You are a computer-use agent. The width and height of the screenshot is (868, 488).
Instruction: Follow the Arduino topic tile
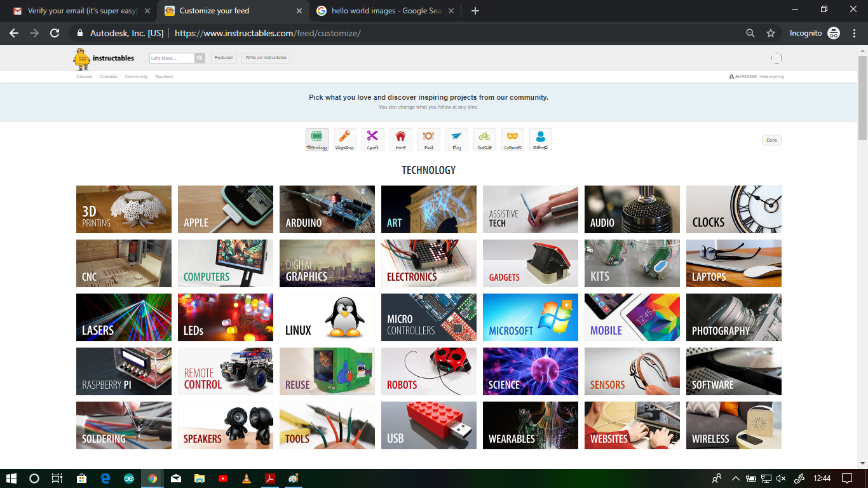[327, 209]
